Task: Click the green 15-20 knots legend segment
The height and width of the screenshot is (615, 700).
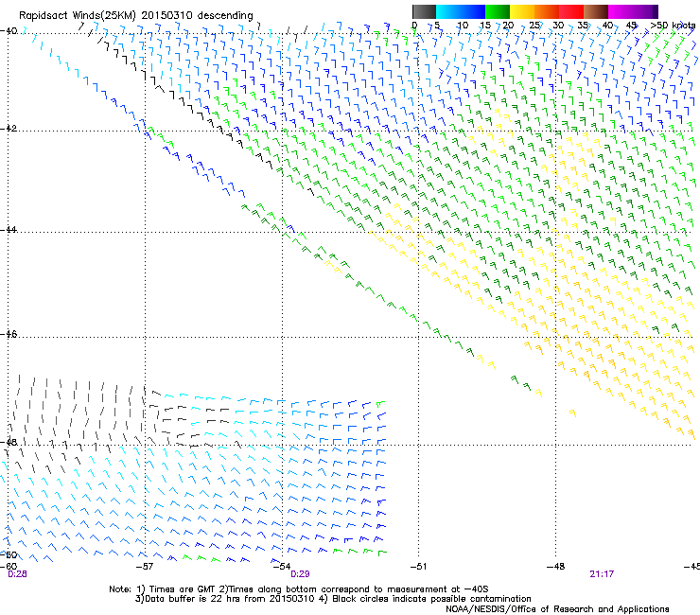Action: click(498, 11)
